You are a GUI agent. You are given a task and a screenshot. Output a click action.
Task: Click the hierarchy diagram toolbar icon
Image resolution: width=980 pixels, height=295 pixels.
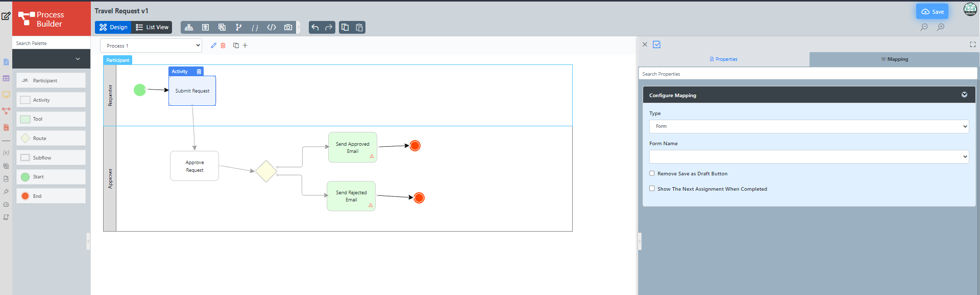189,28
